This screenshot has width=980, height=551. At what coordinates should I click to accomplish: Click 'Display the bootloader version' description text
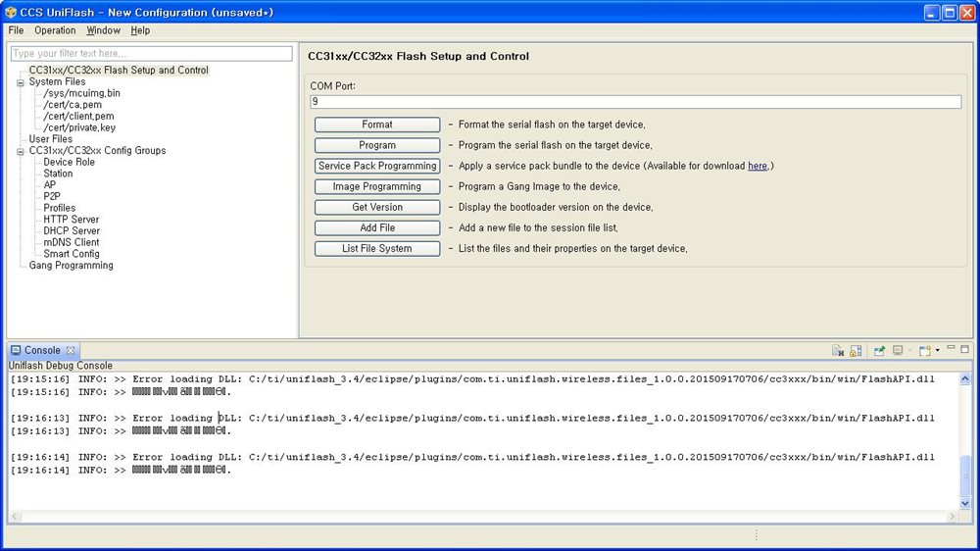point(556,207)
